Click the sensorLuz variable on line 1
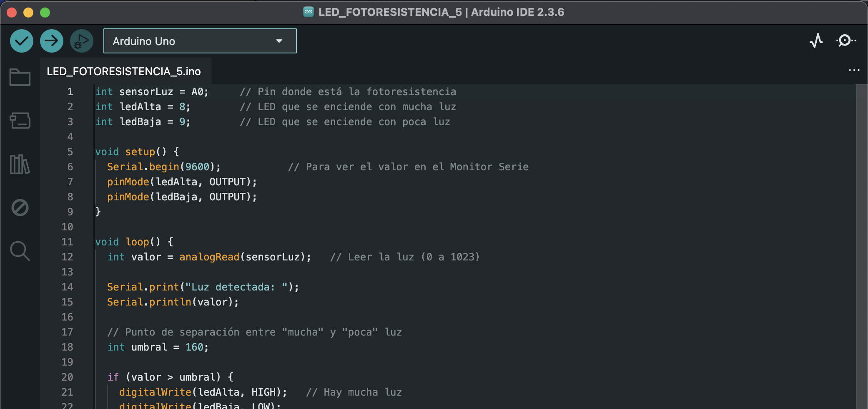This screenshot has width=868, height=409. click(x=146, y=92)
